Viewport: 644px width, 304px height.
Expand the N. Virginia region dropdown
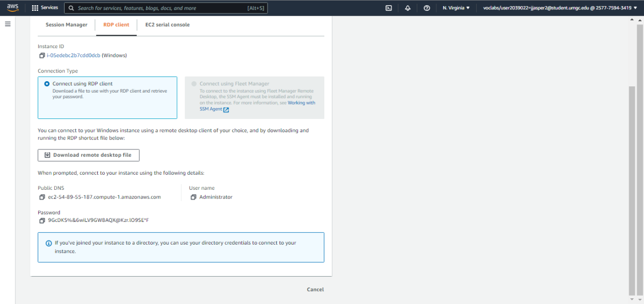456,8
